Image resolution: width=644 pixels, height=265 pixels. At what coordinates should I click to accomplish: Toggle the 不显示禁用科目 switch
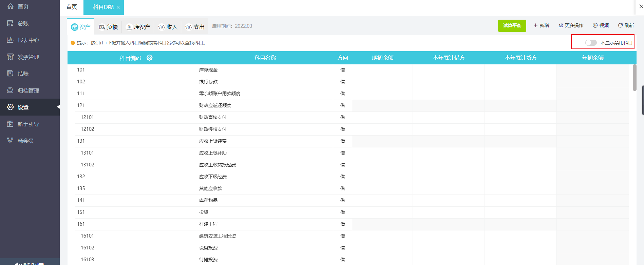(591, 43)
